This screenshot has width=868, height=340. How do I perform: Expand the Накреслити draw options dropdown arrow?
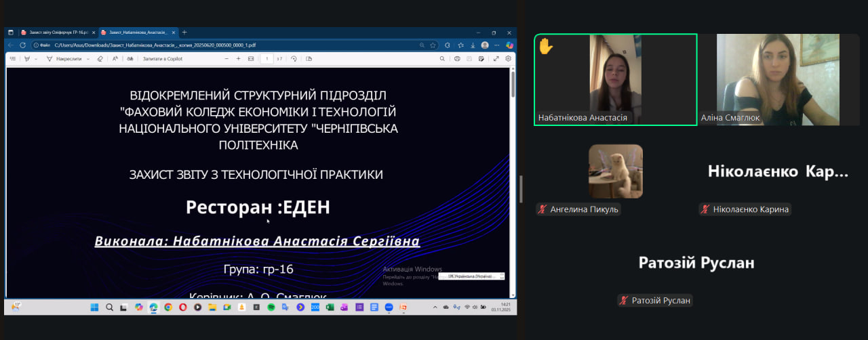click(x=87, y=59)
